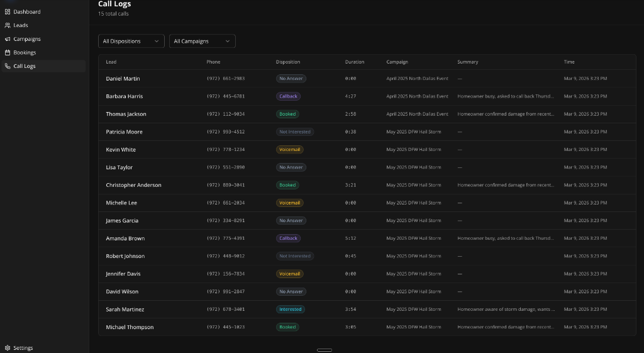Select the Robert Johnson lead name
Image resolution: width=644 pixels, height=353 pixels.
(125, 256)
